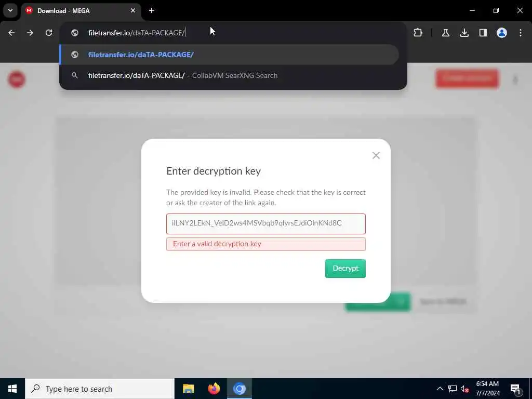Close the Enter decryption key dialog
The height and width of the screenshot is (399, 532).
tap(376, 155)
